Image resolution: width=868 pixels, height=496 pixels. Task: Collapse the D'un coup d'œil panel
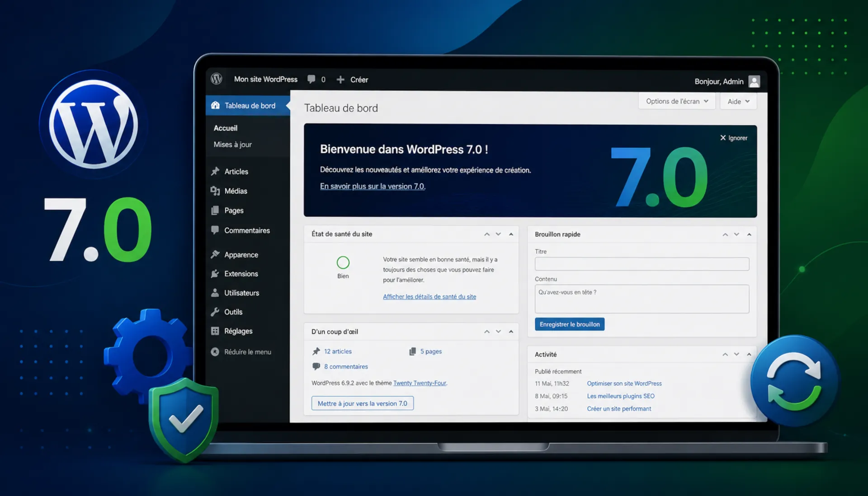click(511, 332)
